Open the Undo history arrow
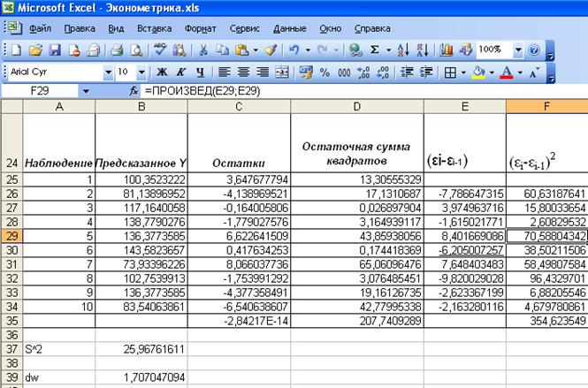588x388 pixels. (308, 50)
